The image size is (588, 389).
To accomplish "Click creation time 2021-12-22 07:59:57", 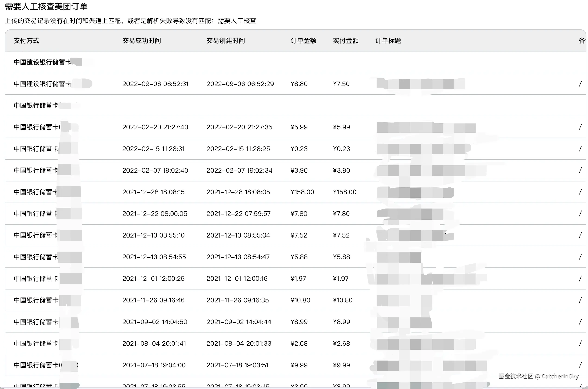I will (x=239, y=213).
